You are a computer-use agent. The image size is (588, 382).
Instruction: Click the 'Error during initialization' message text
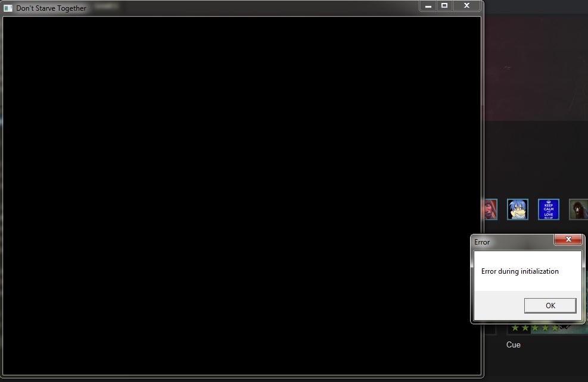[x=519, y=271]
